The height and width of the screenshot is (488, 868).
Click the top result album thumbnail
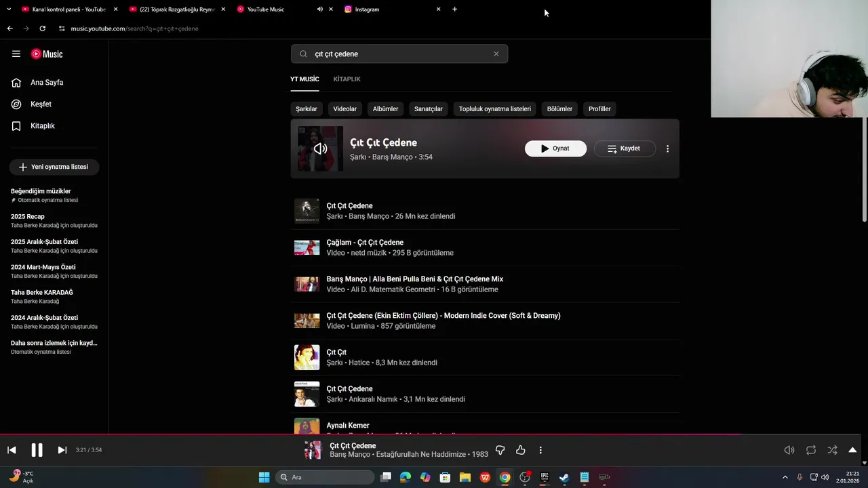coord(320,148)
